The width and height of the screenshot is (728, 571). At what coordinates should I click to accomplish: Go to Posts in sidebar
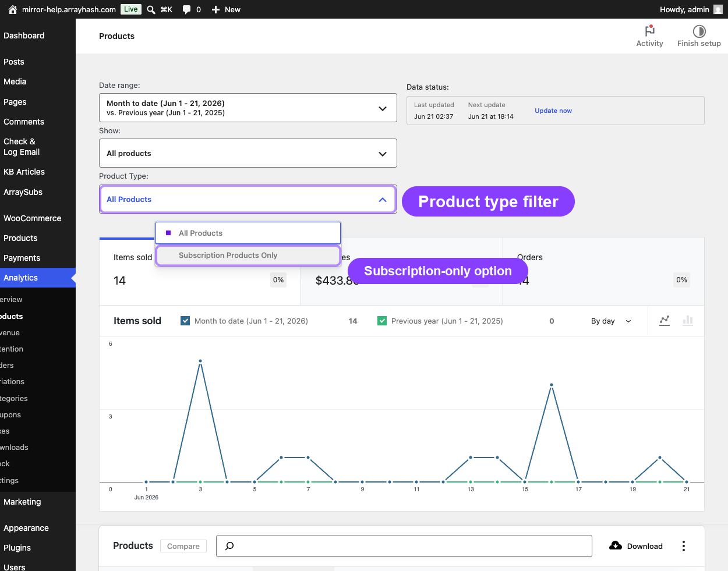coord(14,62)
